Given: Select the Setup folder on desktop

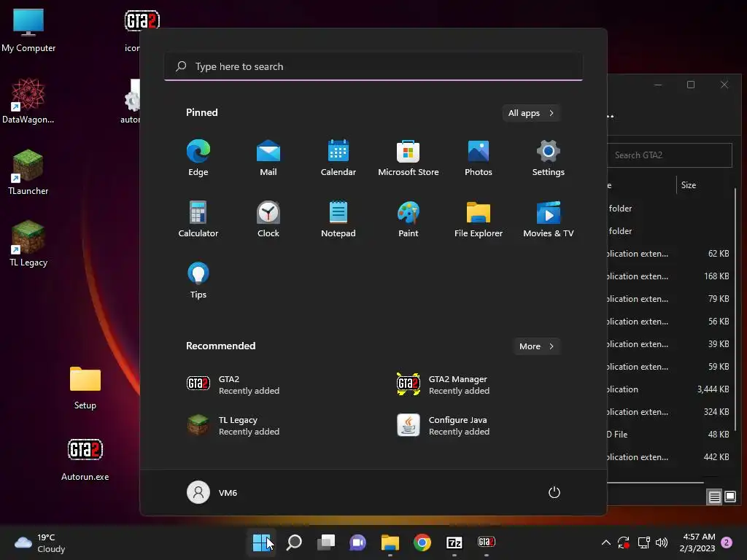Looking at the screenshot, I should point(85,388).
